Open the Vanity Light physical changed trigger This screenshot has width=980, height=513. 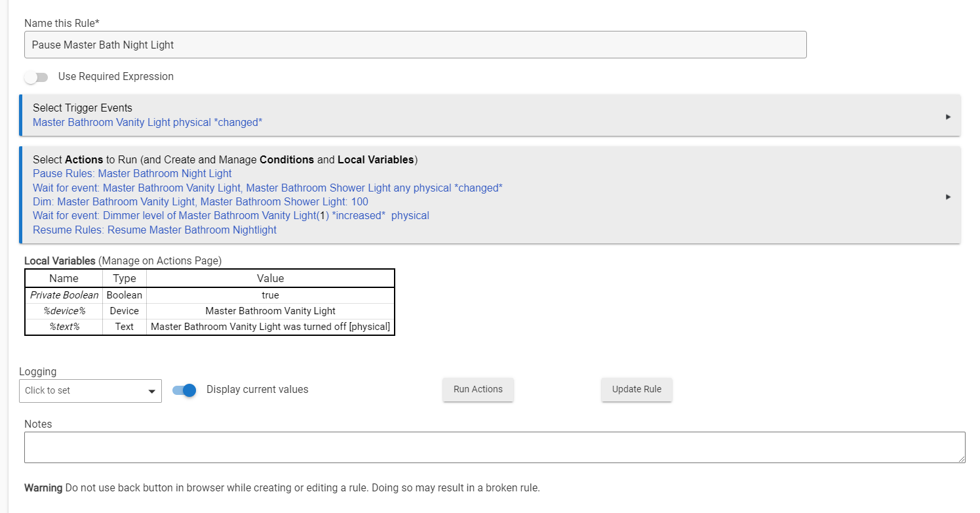pyautogui.click(x=147, y=123)
